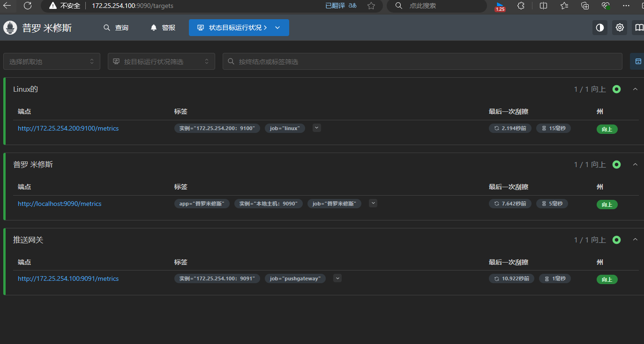Select the job="pushgateway" label chip
644x344 pixels.
[295, 278]
